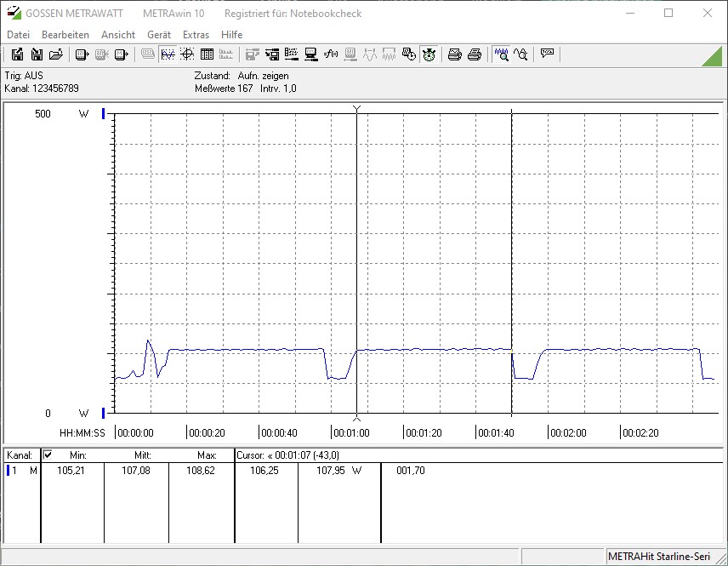Open the calendar clock schedule icon

pos(409,54)
